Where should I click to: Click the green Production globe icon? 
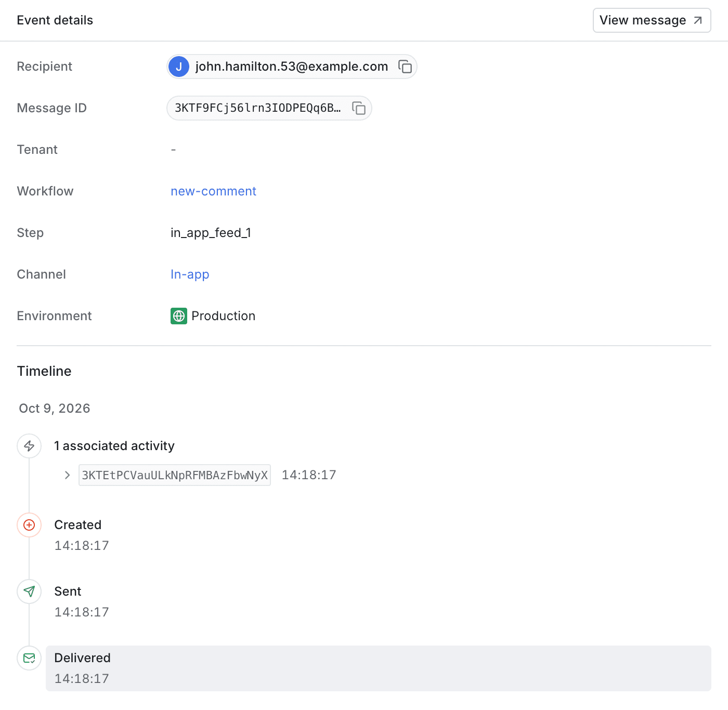pos(179,316)
